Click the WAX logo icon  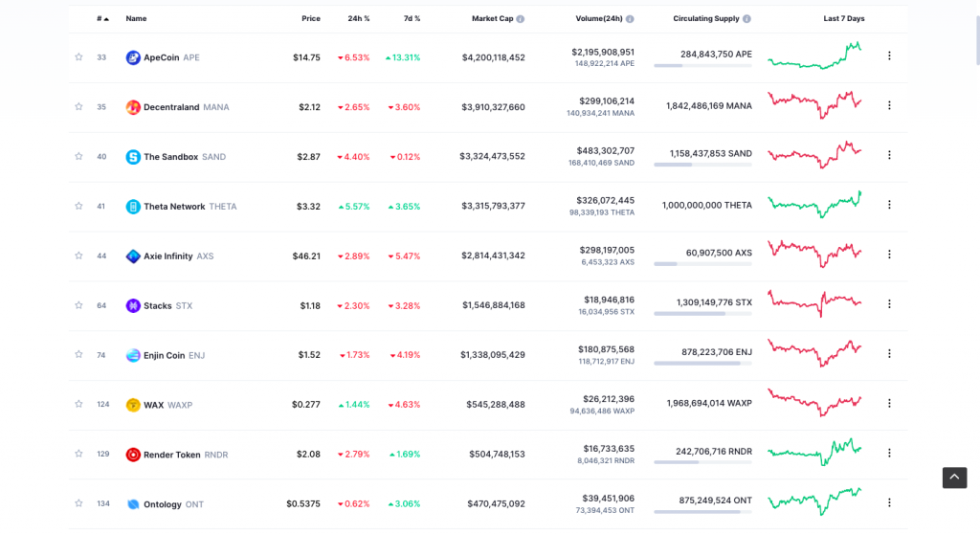click(133, 405)
